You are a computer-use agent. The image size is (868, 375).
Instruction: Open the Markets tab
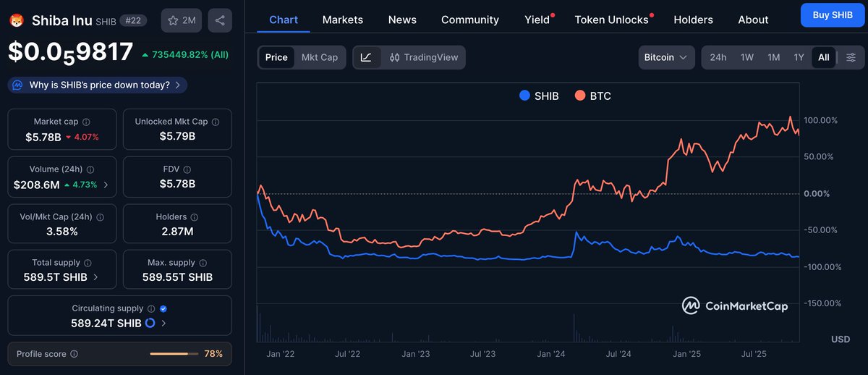[x=343, y=20]
